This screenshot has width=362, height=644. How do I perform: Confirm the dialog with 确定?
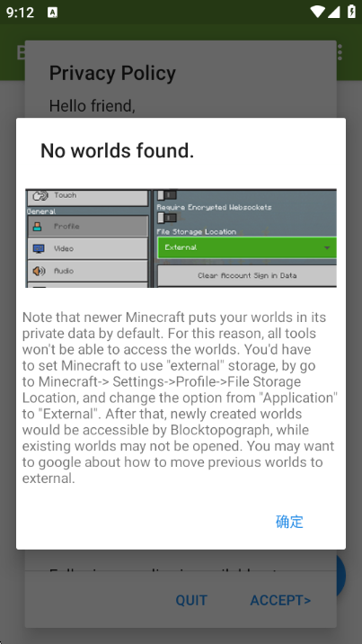(x=289, y=522)
